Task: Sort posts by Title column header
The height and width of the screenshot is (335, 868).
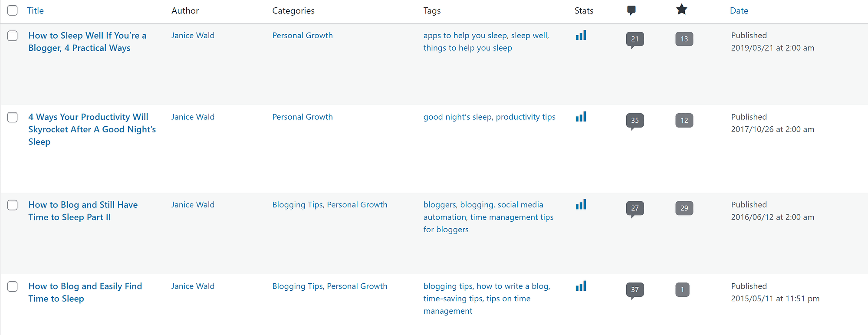Action: pyautogui.click(x=35, y=11)
